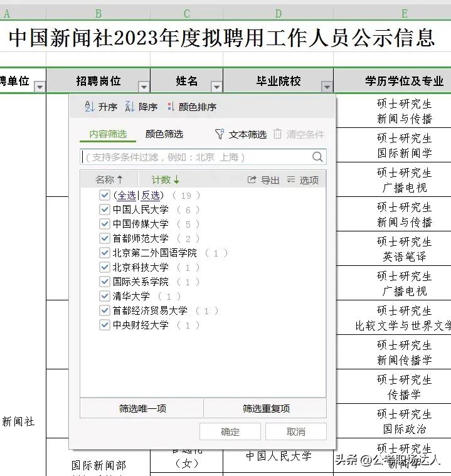451x476 pixels.
Task: Toggle the select-all checkbox (19)
Action: click(105, 195)
